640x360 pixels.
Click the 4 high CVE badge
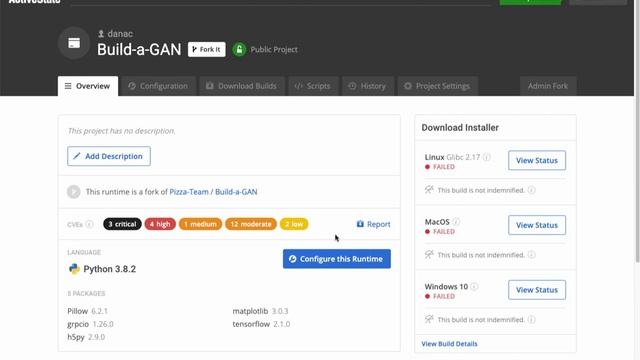pyautogui.click(x=160, y=224)
